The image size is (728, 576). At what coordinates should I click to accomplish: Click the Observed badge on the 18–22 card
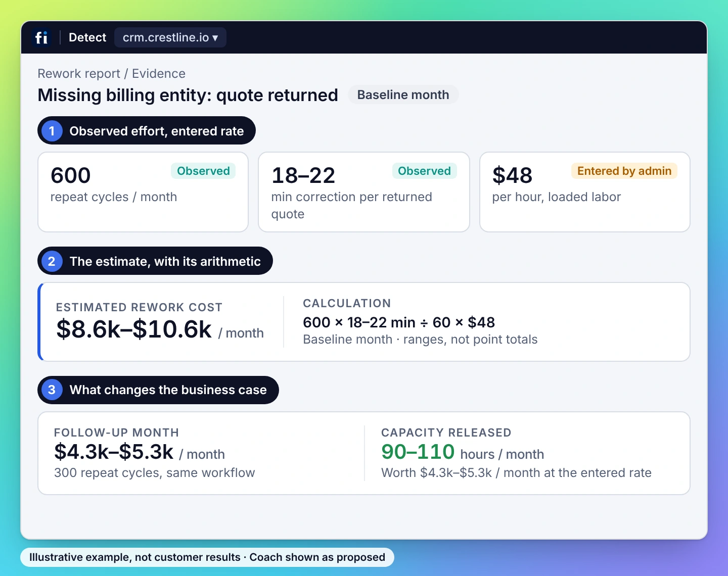pos(424,171)
